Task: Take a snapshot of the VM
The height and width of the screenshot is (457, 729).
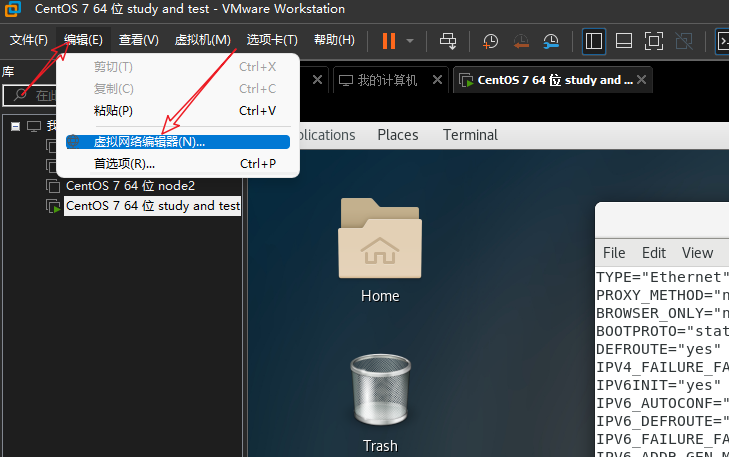Action: click(x=490, y=41)
